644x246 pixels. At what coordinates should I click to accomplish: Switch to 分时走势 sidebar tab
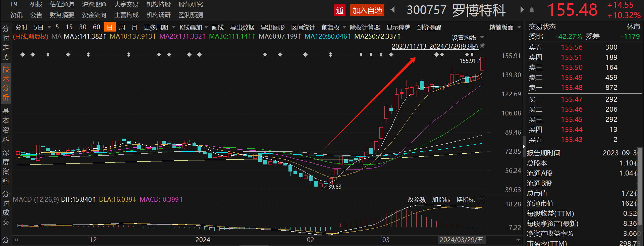pyautogui.click(x=6, y=43)
